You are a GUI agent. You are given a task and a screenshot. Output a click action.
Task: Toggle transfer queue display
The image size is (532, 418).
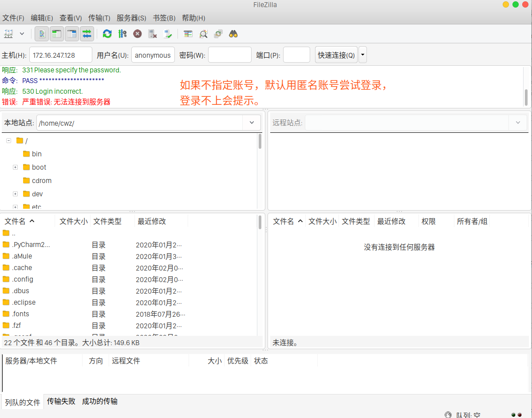pyautogui.click(x=87, y=34)
